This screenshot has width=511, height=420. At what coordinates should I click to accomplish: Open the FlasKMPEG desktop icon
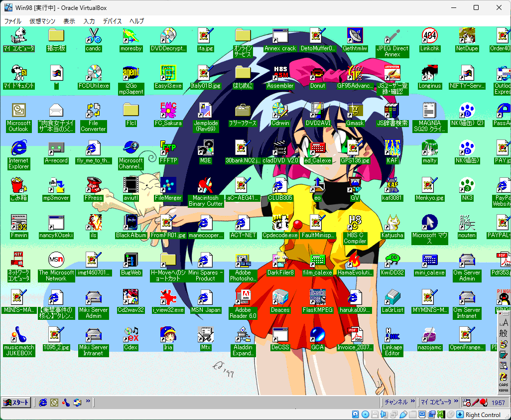tap(317, 298)
